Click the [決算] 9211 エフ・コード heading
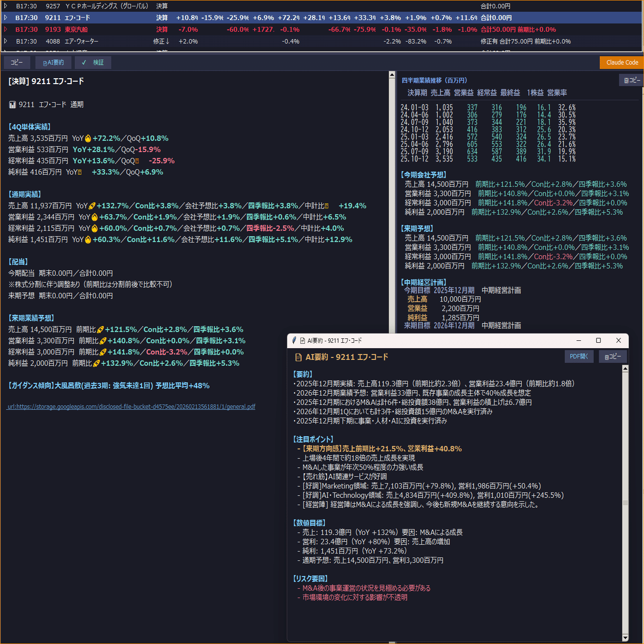 (x=46, y=81)
